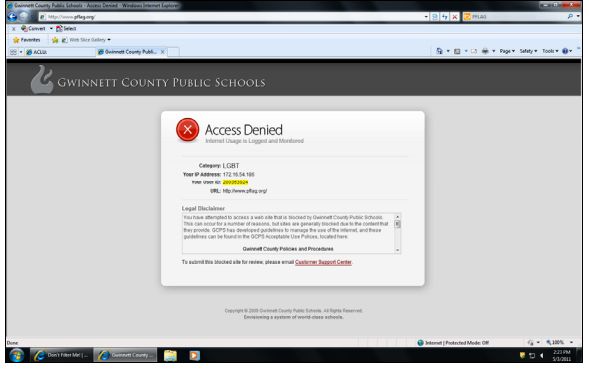Viewport: 589px width, 369px height.
Task: Close the Convert toolbar with its X
Action: tap(14, 29)
